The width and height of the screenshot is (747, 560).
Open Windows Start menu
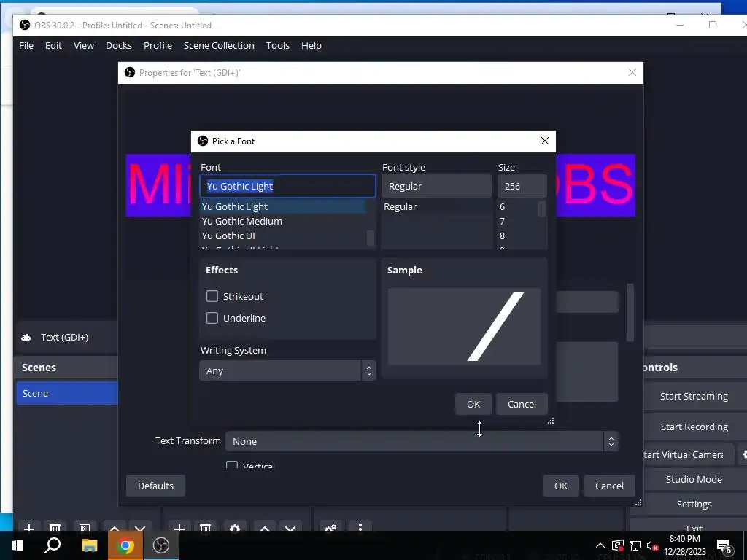[18, 545]
